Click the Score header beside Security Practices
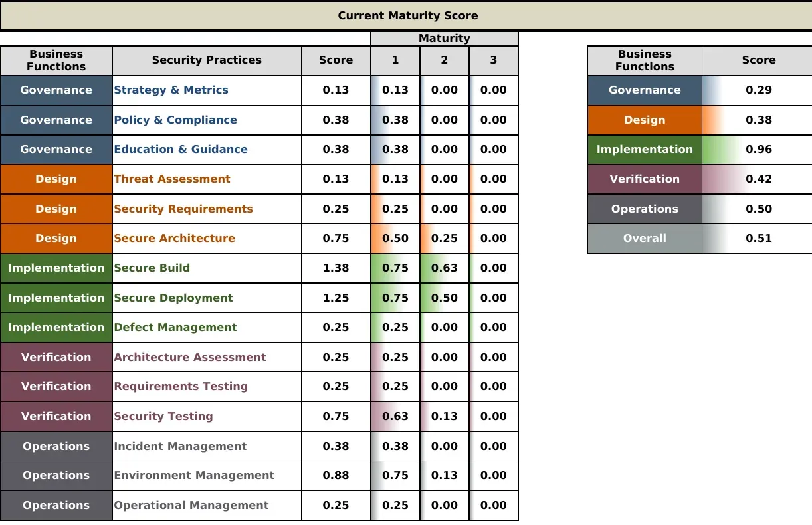 pyautogui.click(x=336, y=60)
